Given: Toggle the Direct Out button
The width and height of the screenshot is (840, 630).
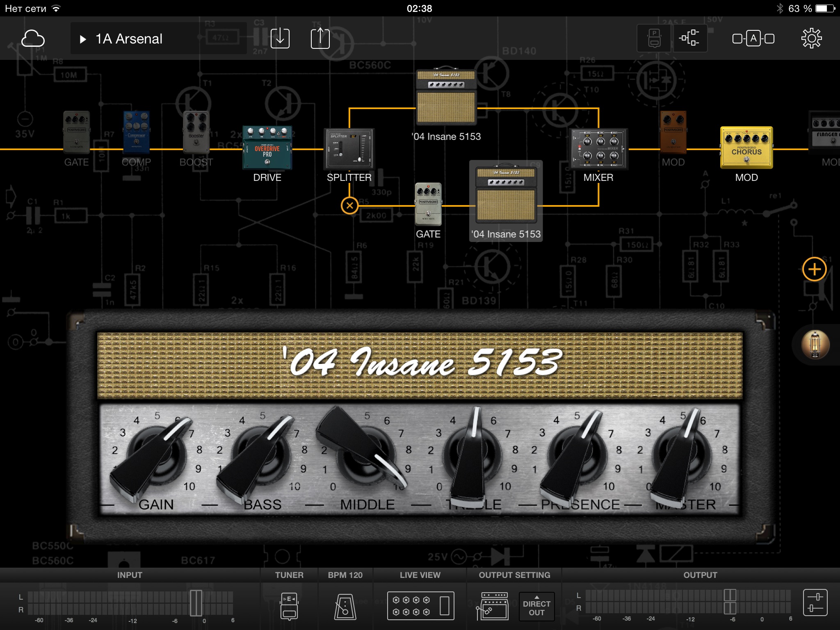Looking at the screenshot, I should (x=536, y=606).
